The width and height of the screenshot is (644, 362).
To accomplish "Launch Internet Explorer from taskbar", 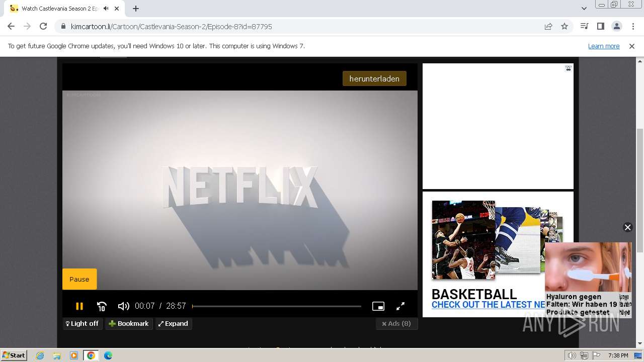I will [x=40, y=355].
